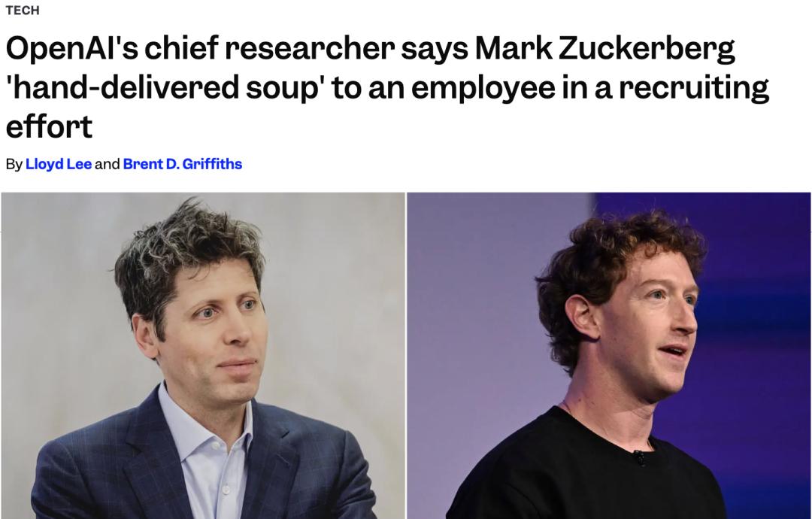The height and width of the screenshot is (519, 812).
Task: Click the word 'effort' ending the headline
Action: tap(49, 126)
